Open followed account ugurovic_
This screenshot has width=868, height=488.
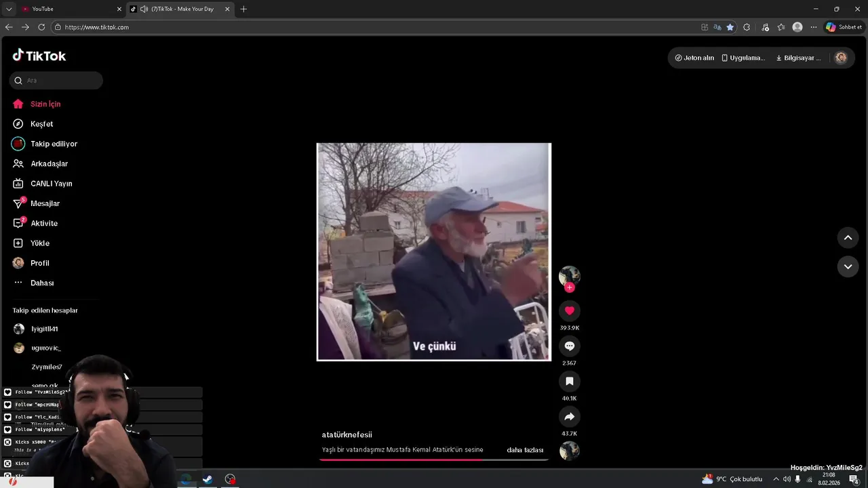coord(37,348)
